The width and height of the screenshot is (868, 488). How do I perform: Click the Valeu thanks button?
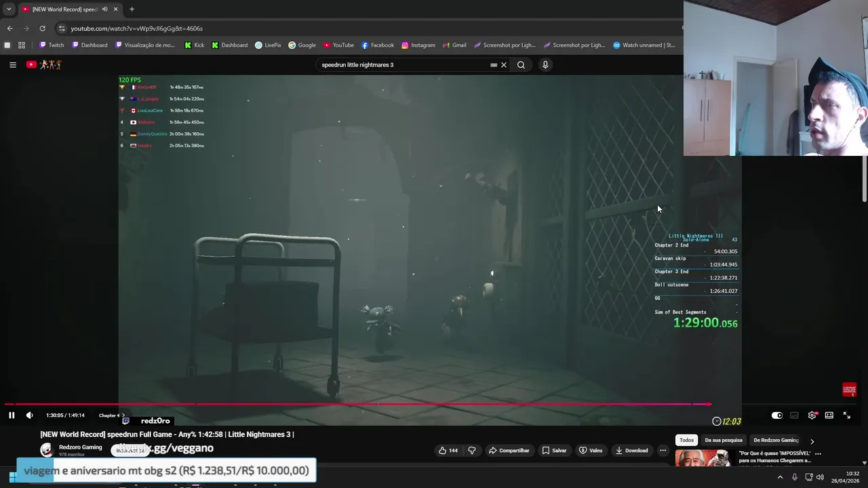tap(590, 450)
